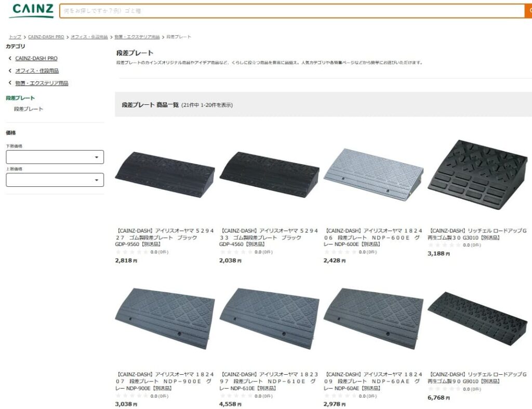Open ロードアップG G3010 product image

(x=477, y=174)
